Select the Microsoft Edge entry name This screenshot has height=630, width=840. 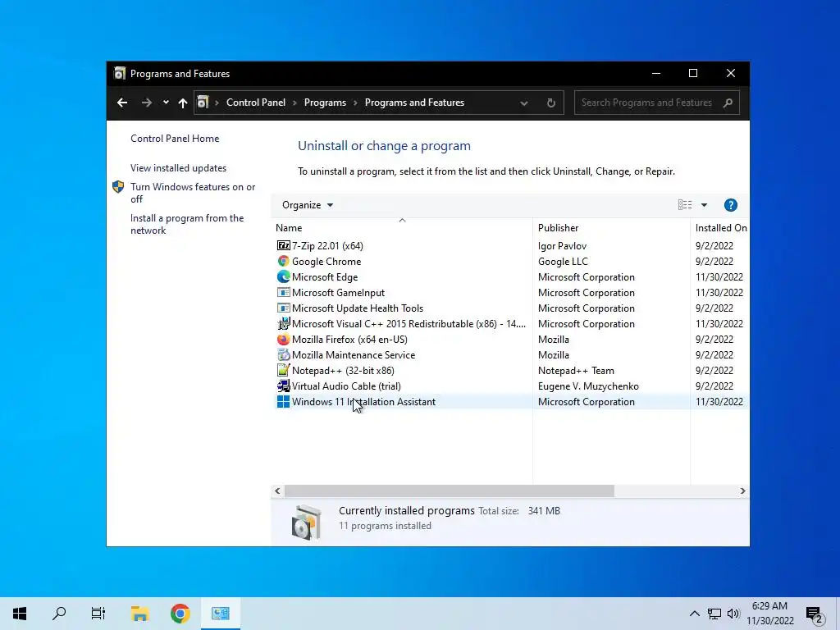325,277
